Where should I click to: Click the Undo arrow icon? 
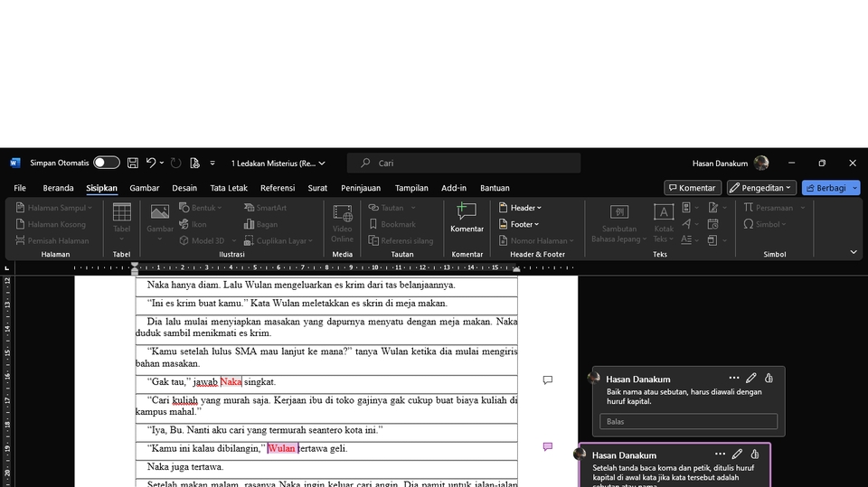tap(151, 163)
